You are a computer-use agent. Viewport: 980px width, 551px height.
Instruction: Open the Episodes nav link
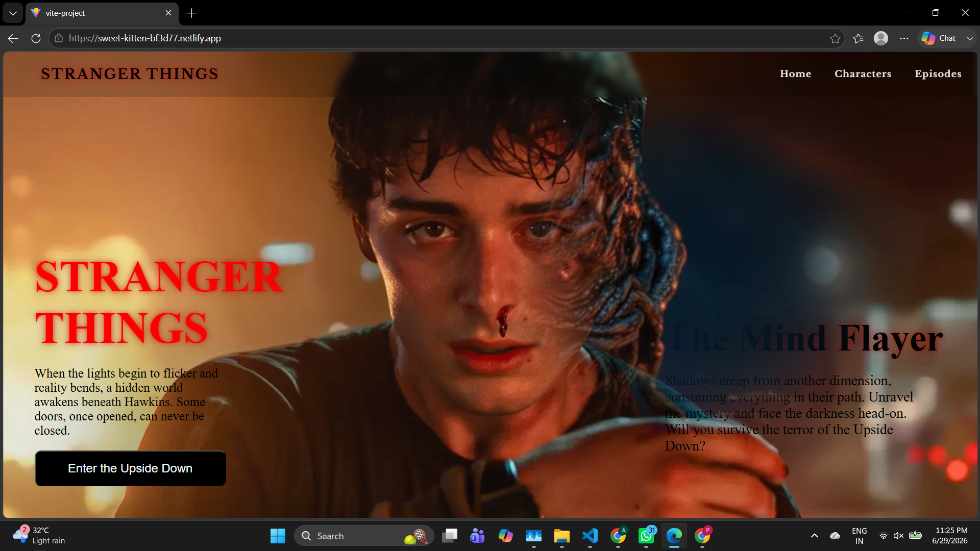click(x=938, y=74)
